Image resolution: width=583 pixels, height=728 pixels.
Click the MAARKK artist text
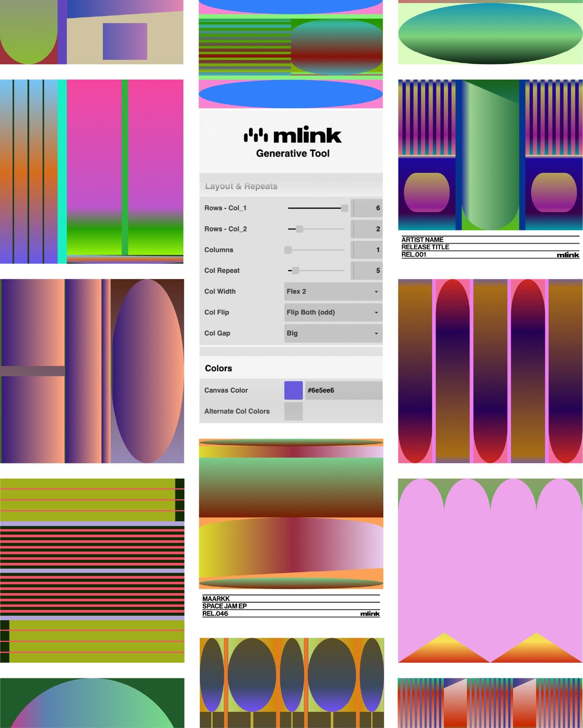click(216, 599)
